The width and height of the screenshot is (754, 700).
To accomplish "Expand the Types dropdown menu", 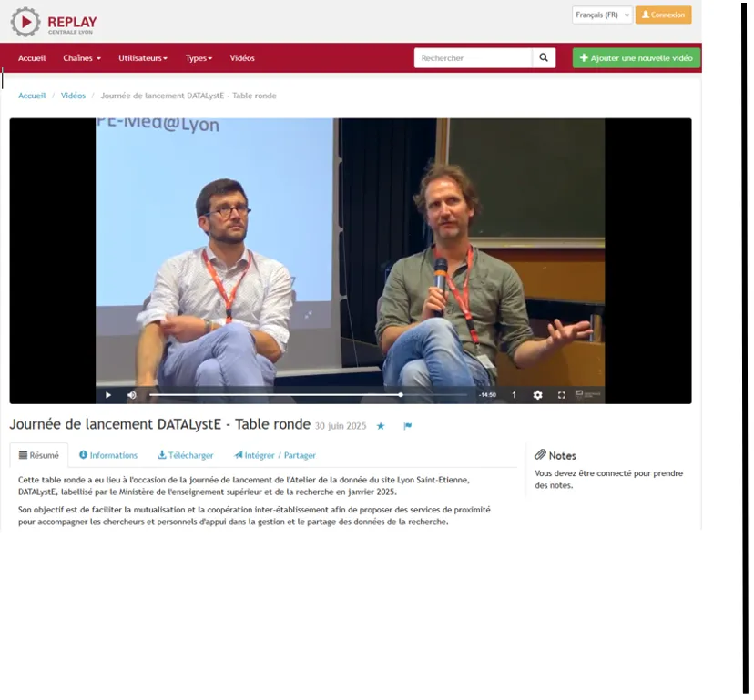I will point(199,58).
